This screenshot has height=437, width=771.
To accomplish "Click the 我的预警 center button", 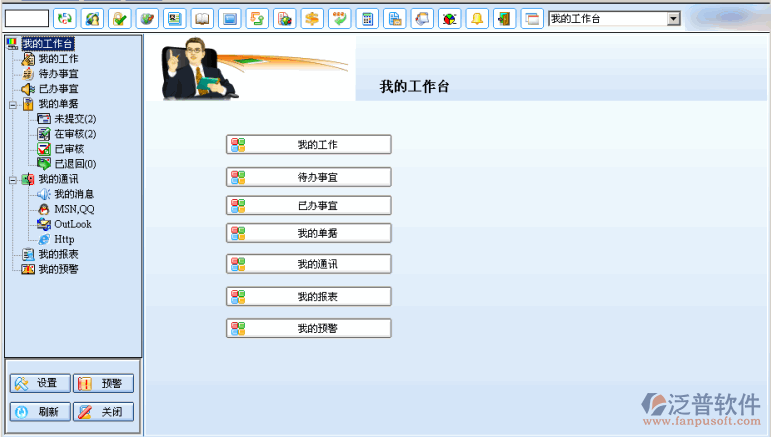I will (309, 328).
